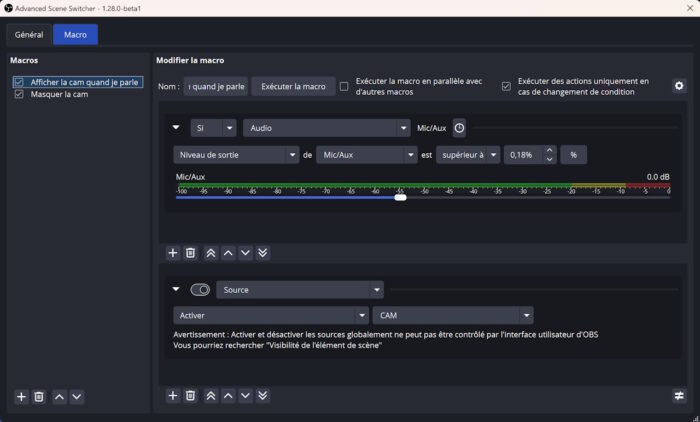Image resolution: width=700 pixels, height=422 pixels.
Task: Uncheck 'Afficher la cam quand je parle' macro
Action: click(19, 82)
